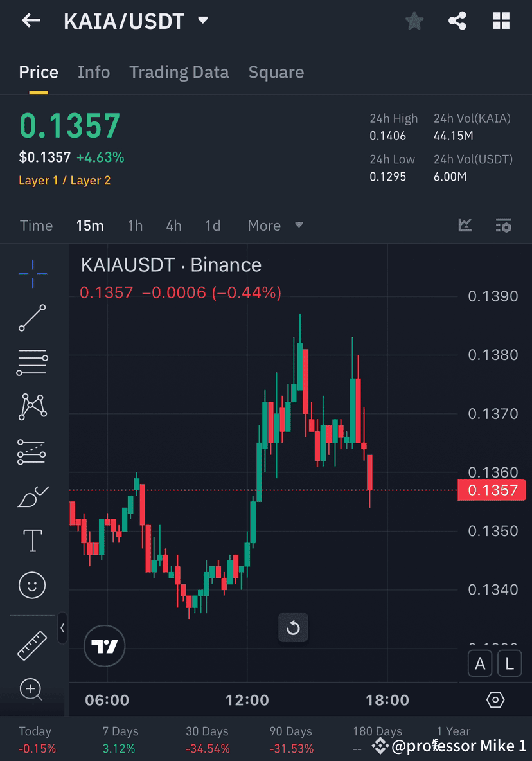Image resolution: width=532 pixels, height=761 pixels.
Task: Click the TradingView logo on the chart
Action: click(x=104, y=646)
